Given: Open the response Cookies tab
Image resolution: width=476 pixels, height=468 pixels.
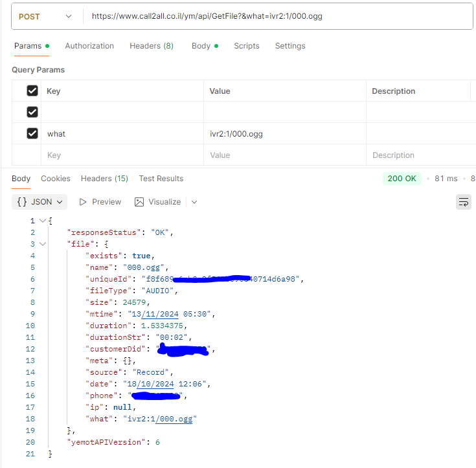Looking at the screenshot, I should [56, 179].
